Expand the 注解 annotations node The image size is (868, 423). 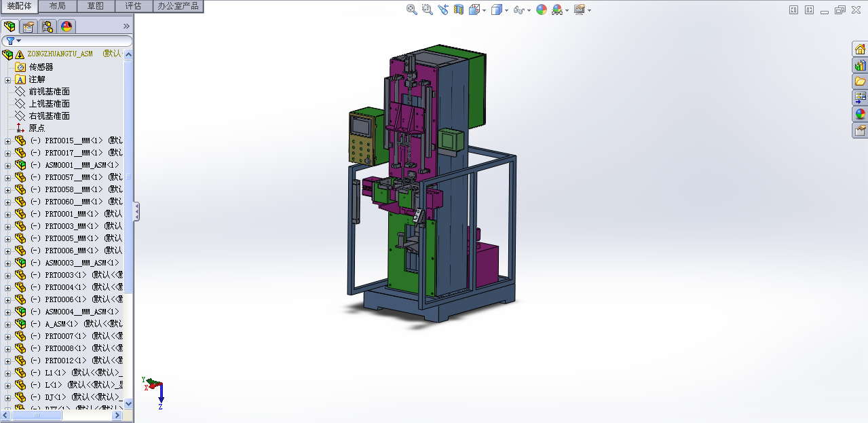(7, 79)
